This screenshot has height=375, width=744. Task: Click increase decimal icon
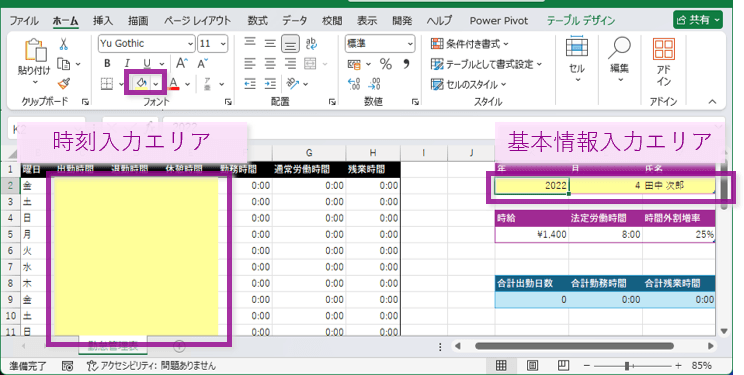354,84
